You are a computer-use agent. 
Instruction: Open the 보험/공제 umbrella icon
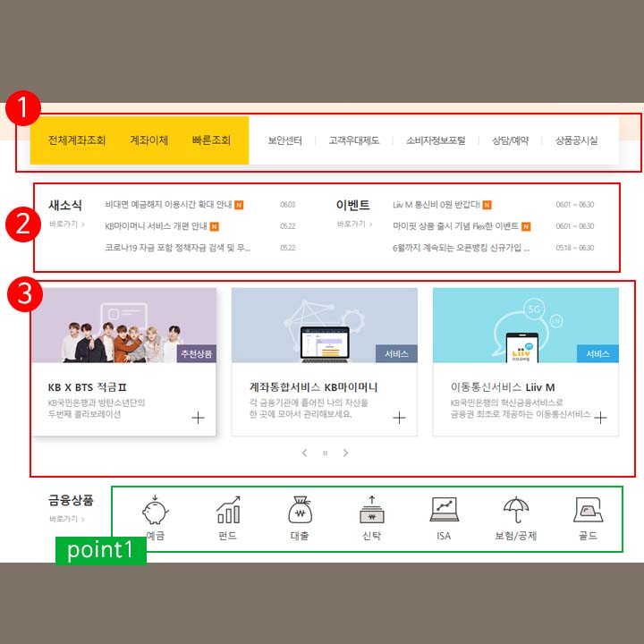(516, 510)
